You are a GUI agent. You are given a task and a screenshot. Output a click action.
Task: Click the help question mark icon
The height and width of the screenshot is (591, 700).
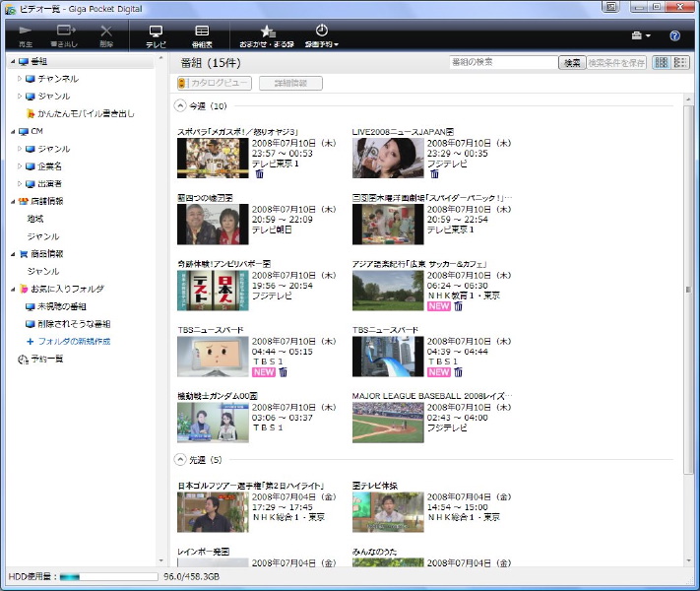675,35
